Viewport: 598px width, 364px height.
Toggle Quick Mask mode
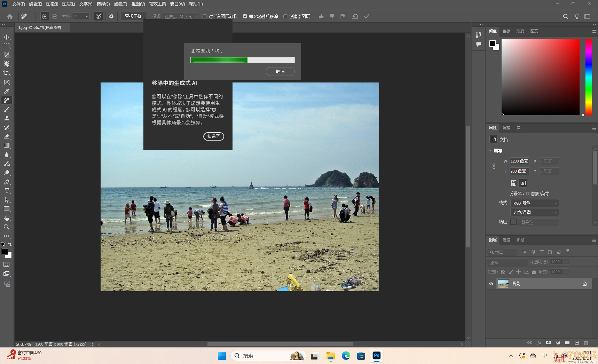click(x=7, y=264)
